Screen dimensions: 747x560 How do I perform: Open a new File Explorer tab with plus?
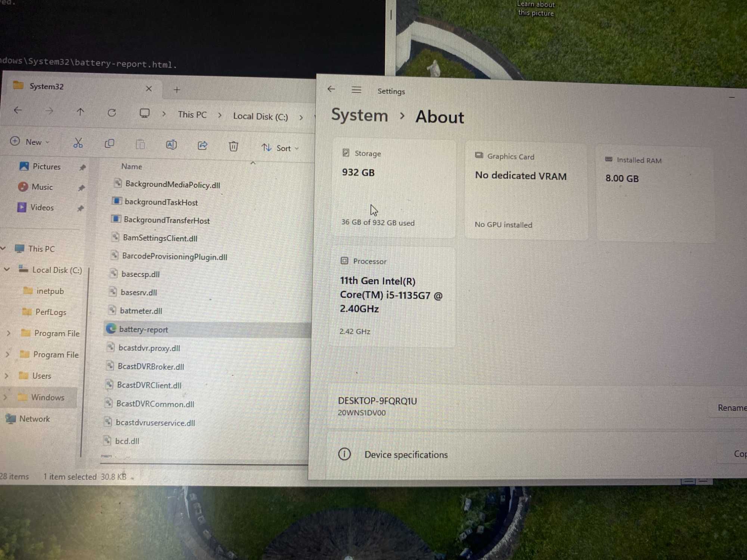(x=177, y=90)
